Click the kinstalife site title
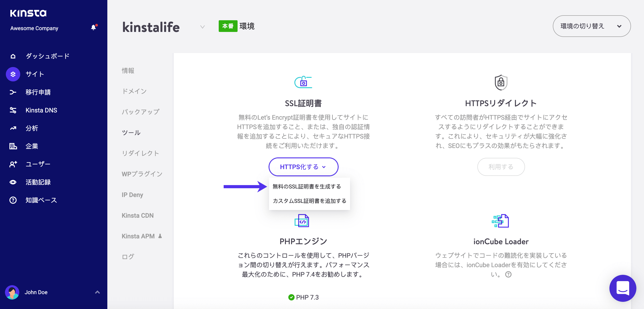644x309 pixels. 151,27
